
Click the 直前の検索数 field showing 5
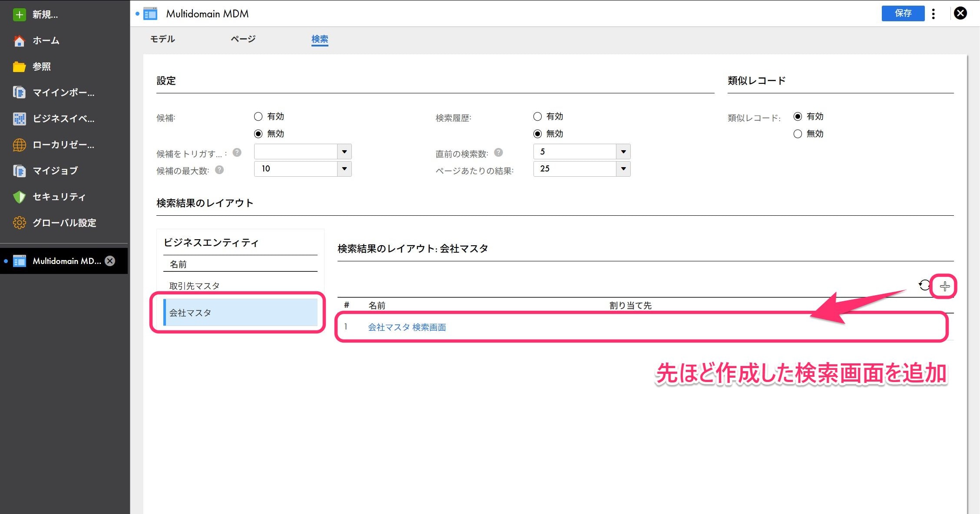[575, 152]
